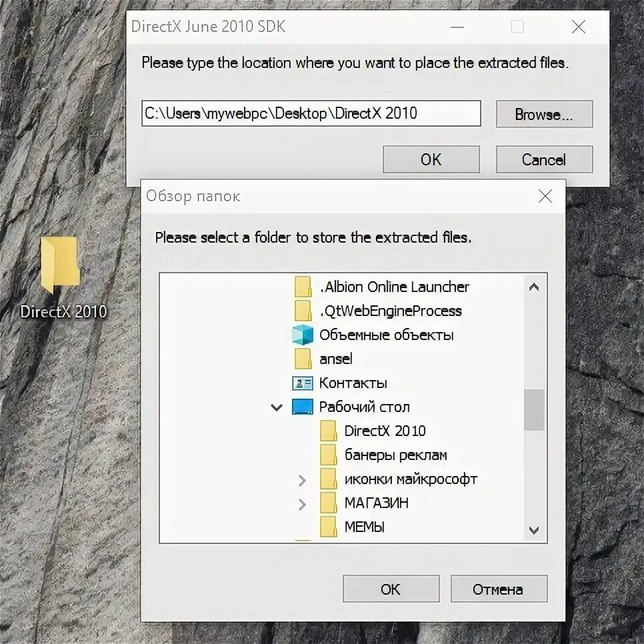This screenshot has width=644, height=644.
Task: Select the Контакты contacts card icon
Action: (x=303, y=383)
